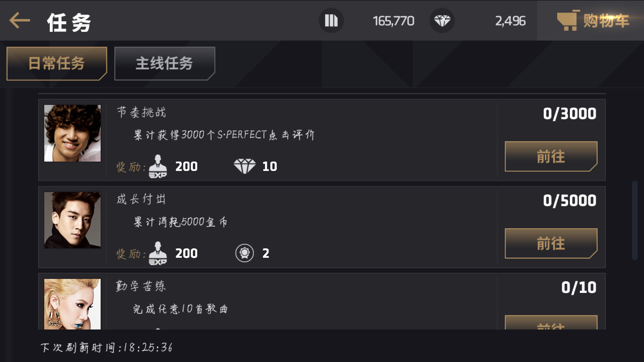Tap the 0/3000 progress counter
The width and height of the screenshot is (644, 362).
[570, 114]
